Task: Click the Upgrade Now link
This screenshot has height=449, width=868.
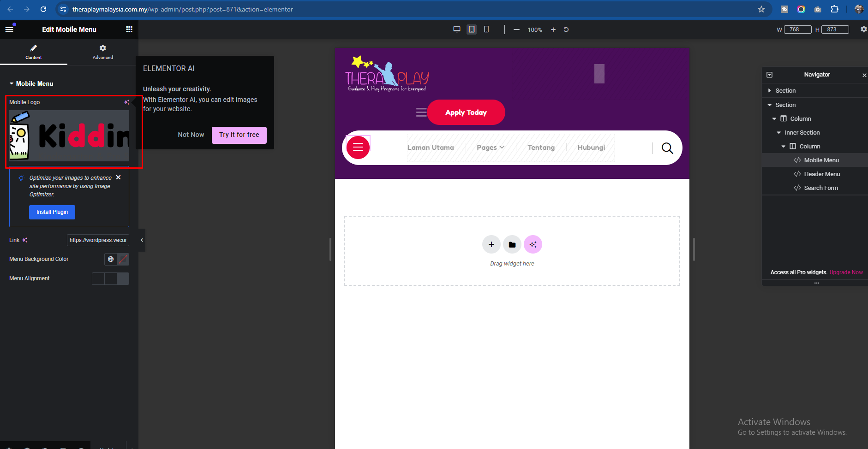Action: (x=846, y=272)
